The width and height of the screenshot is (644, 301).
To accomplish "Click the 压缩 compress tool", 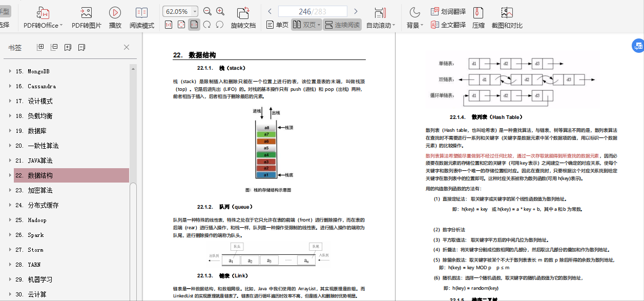I will click(478, 18).
